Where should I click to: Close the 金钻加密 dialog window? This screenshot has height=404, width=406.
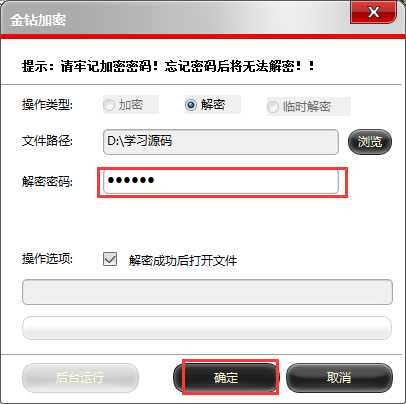click(x=373, y=12)
